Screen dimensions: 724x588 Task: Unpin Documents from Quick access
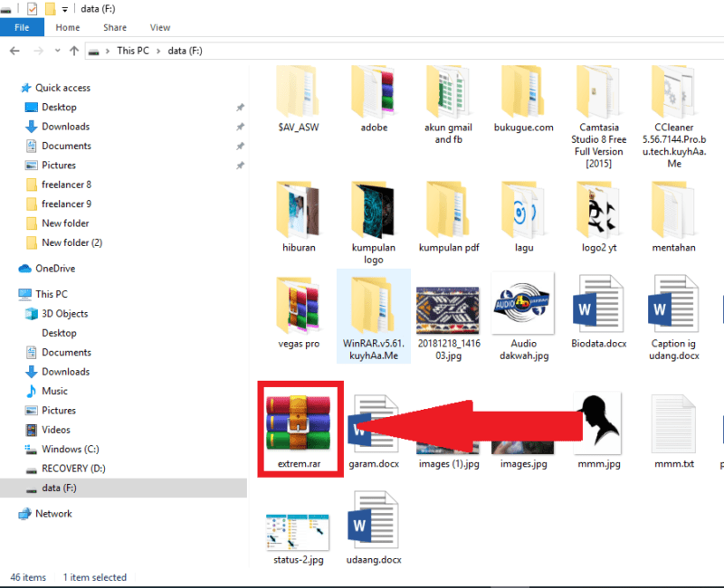click(x=240, y=146)
